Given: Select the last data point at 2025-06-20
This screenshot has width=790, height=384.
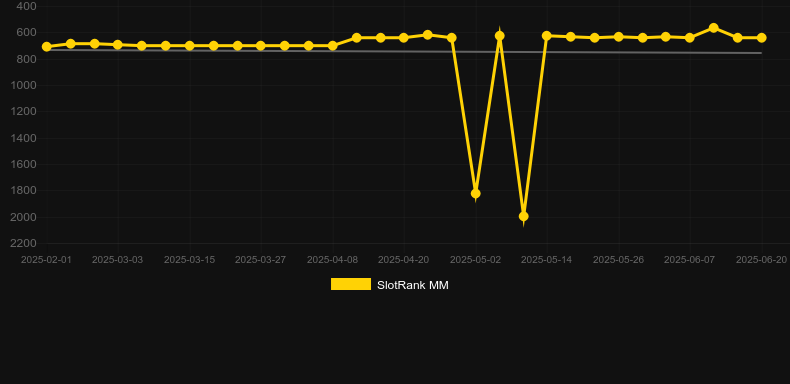Looking at the screenshot, I should [x=761, y=38].
